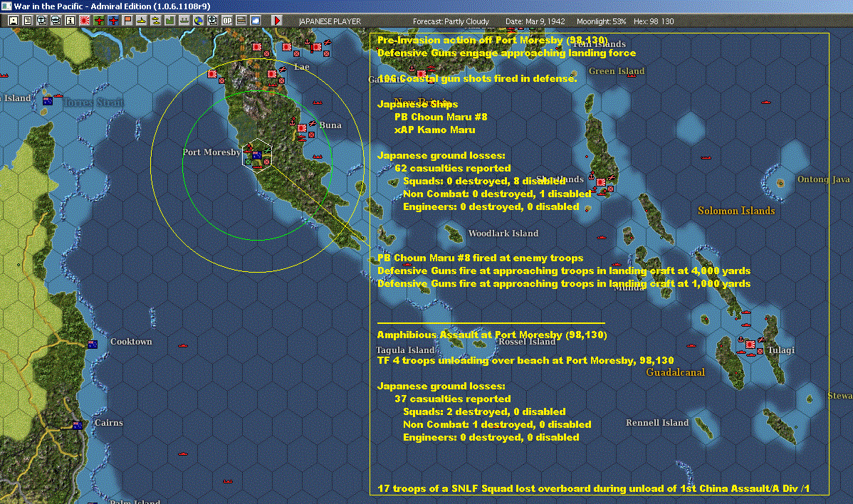Click the save game disk icon
This screenshot has width=853, height=504.
tap(14, 21)
